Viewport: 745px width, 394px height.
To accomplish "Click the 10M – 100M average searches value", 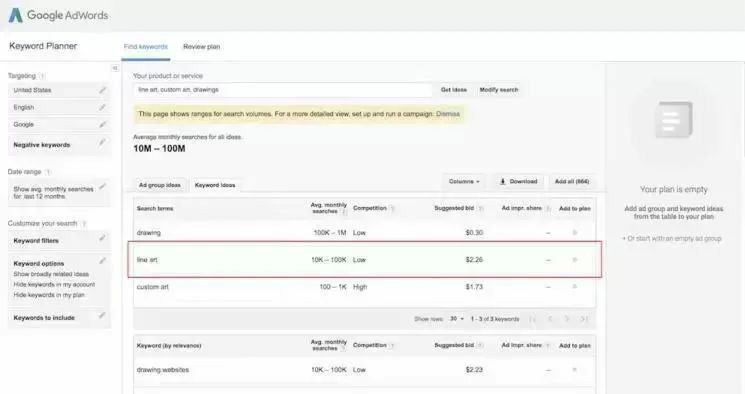I will point(159,149).
